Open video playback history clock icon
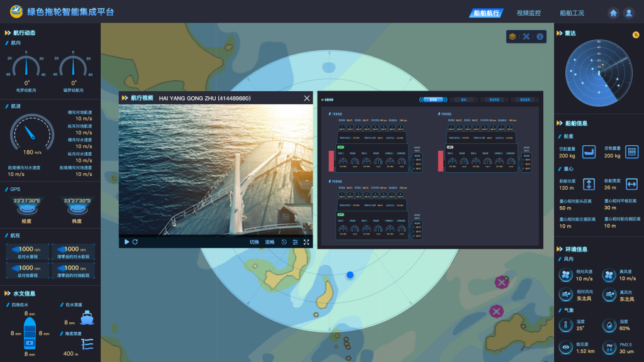Screen dimensions: 644x362 click(284, 242)
